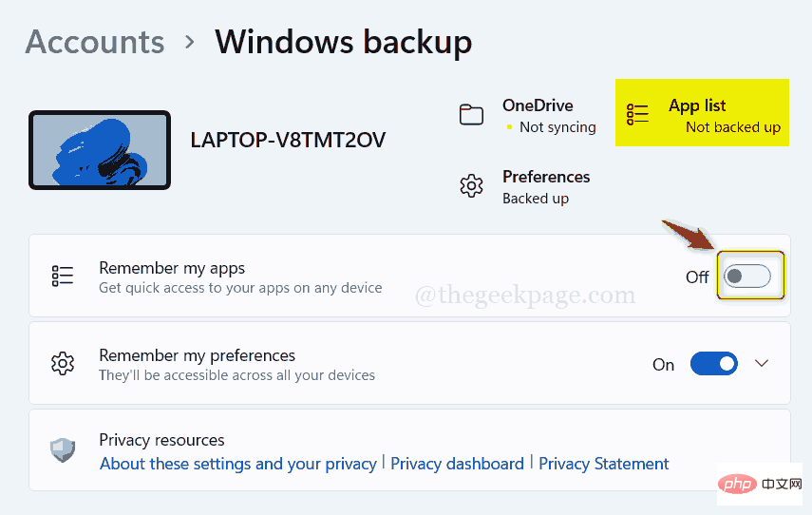Click the Privacy resources shield icon
812x515 pixels.
click(x=63, y=449)
